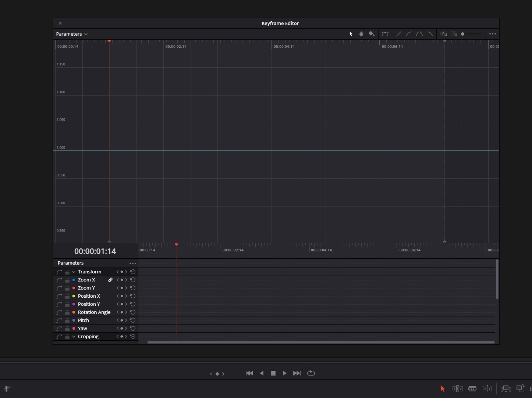This screenshot has height=398, width=532.
Task: Click the red playhead in lower keyframe ruler
Action: tap(177, 244)
